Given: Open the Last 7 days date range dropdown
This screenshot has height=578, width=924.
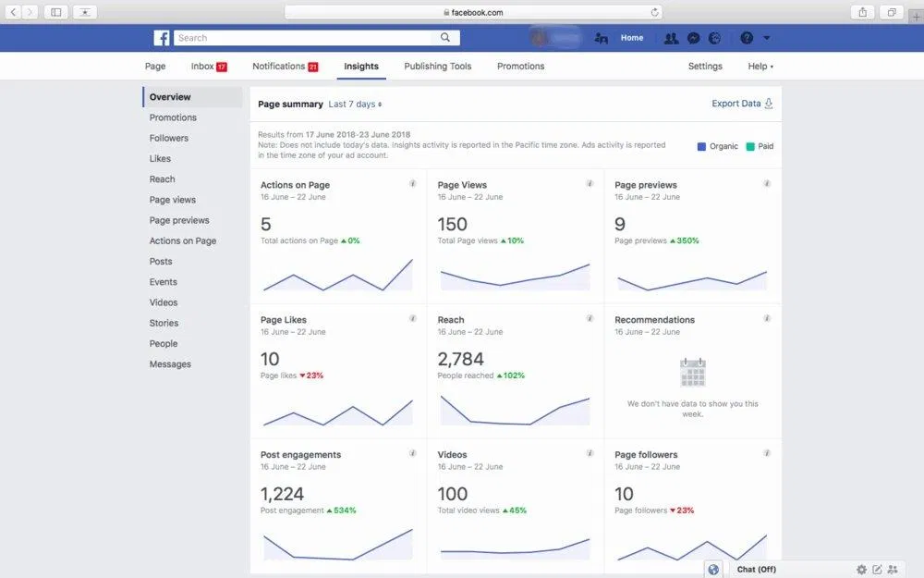Looking at the screenshot, I should (355, 105).
